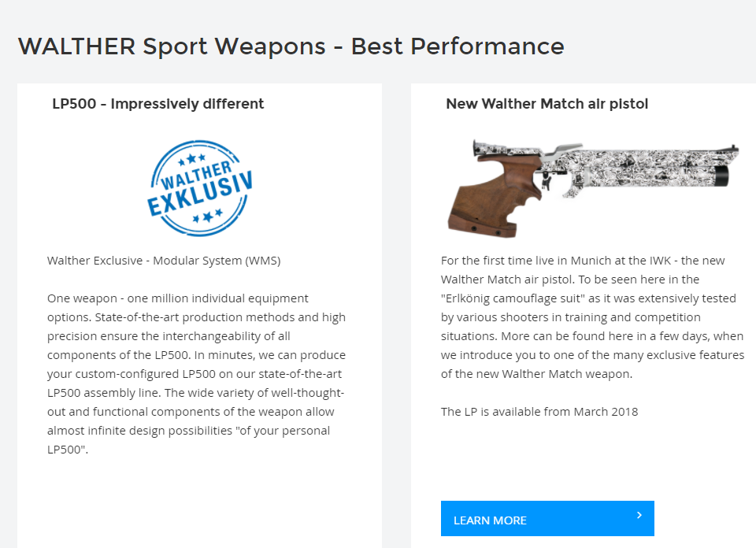Click the WALTHER Sport Weapons page title
The image size is (756, 548).
pos(291,46)
